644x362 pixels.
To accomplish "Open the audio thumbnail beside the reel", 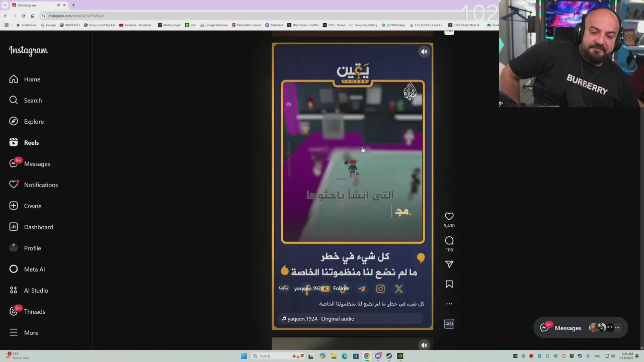I will coord(449,324).
